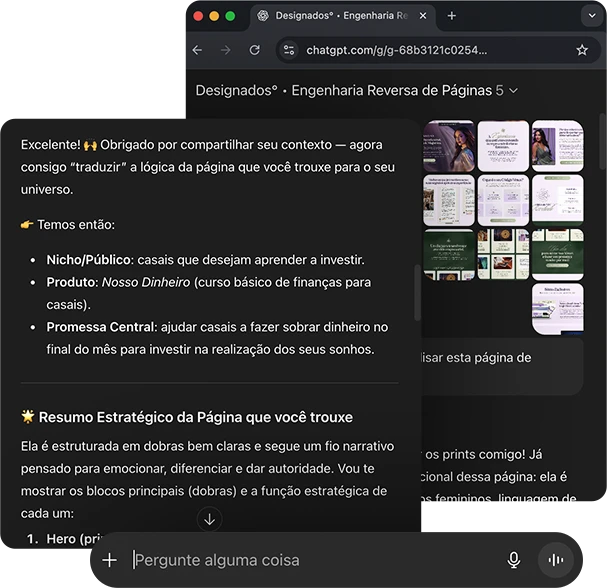Click the chat response scrollbar handle
The width and height of the screenshot is (607, 588).
(417, 293)
